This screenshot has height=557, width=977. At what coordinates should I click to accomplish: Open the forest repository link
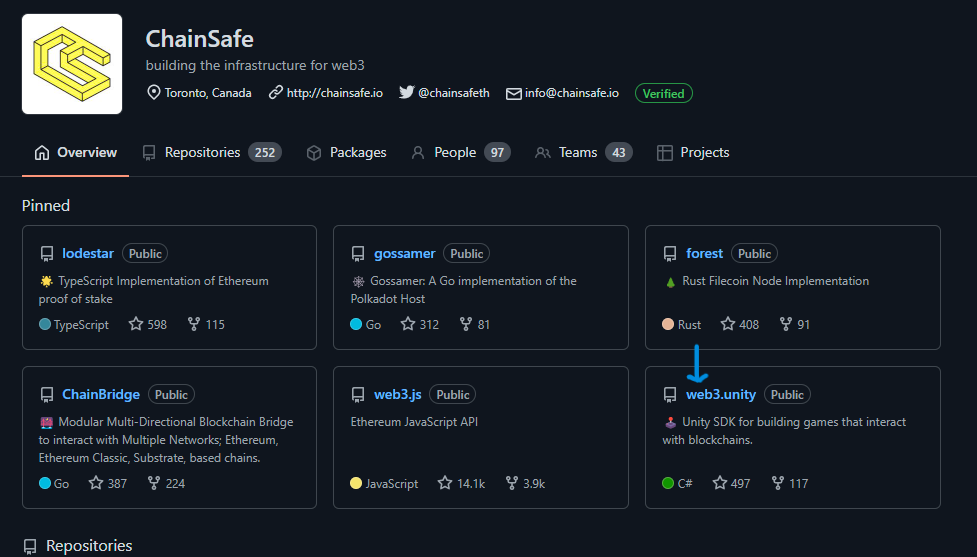[705, 254]
